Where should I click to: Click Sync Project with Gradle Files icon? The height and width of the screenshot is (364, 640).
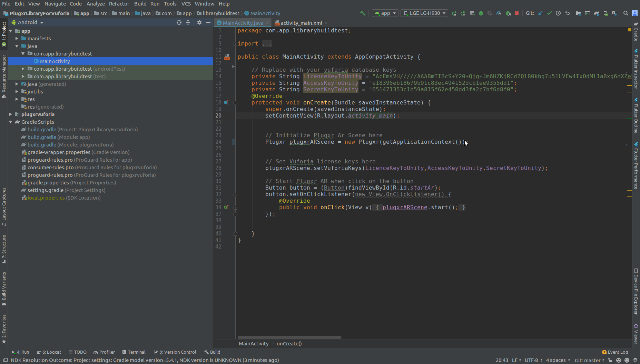point(597,13)
